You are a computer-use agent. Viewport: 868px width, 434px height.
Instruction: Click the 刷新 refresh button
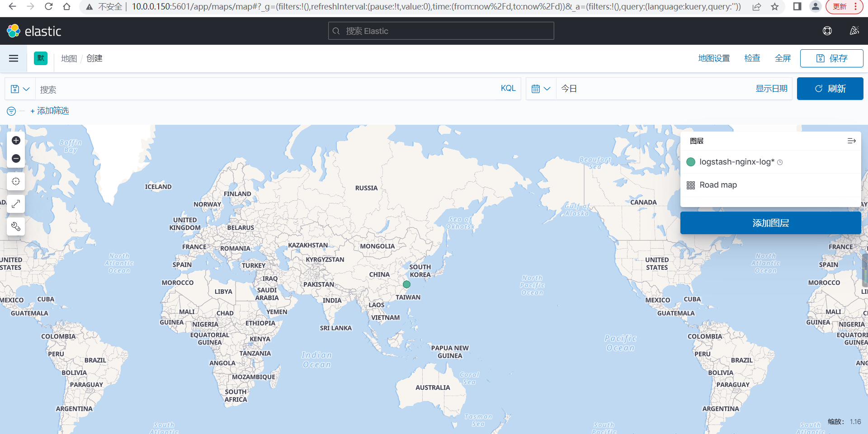tap(830, 89)
